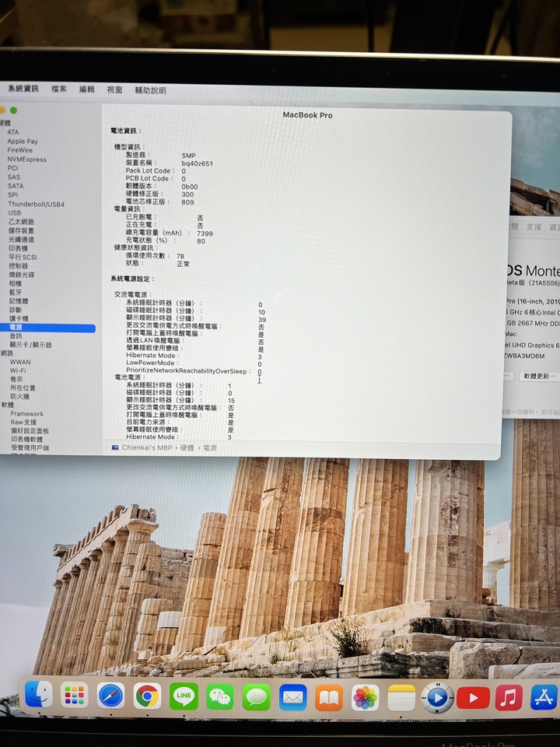The height and width of the screenshot is (747, 560).
Task: Open Launchpad from the Dock
Action: (x=75, y=695)
